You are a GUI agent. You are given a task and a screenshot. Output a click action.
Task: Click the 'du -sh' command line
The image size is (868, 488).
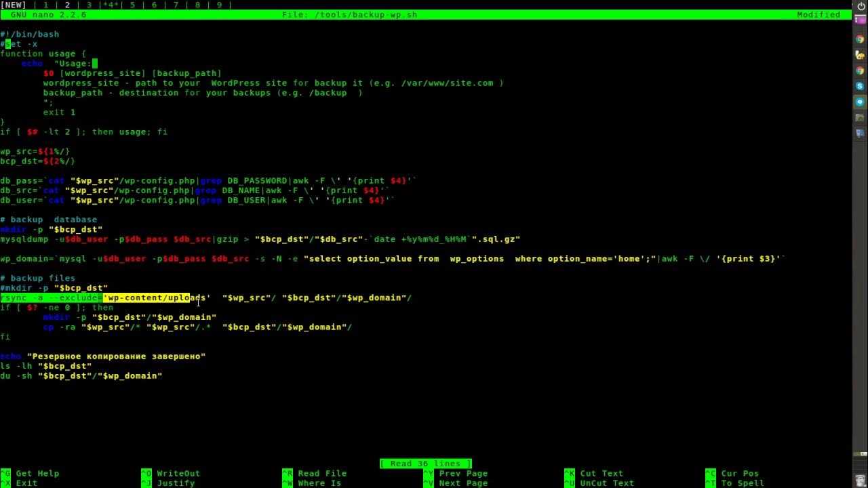coord(81,375)
